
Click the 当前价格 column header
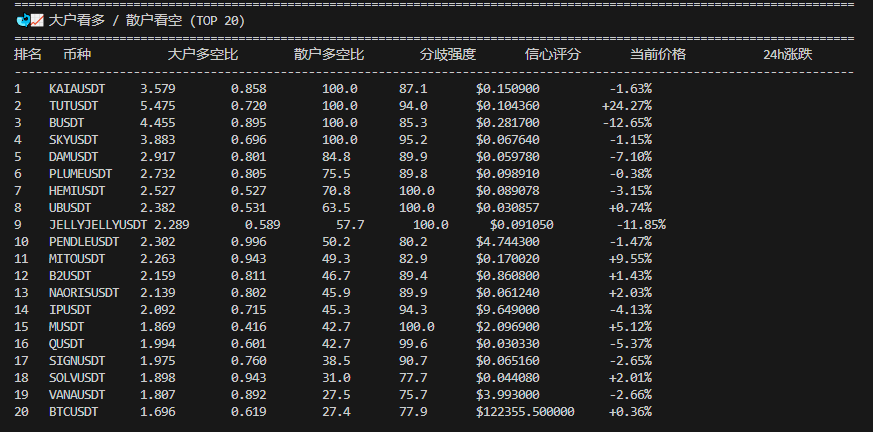[657, 54]
